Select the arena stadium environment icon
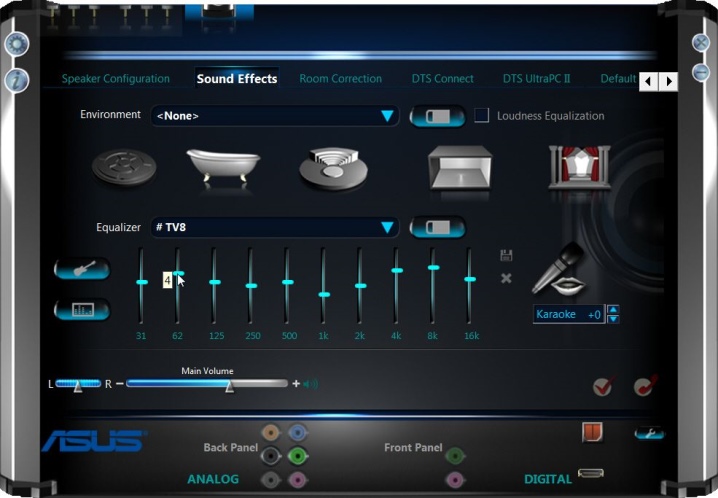718x498 pixels. click(333, 168)
